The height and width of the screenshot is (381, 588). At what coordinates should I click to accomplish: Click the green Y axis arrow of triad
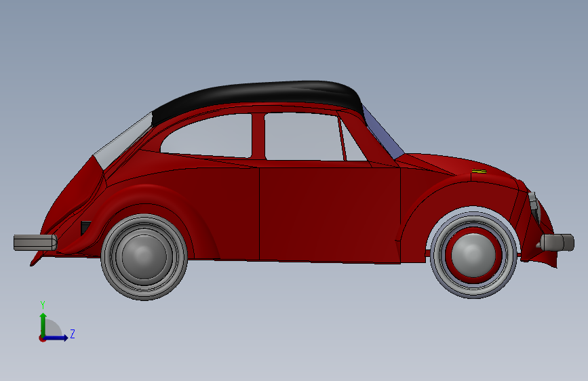pyautogui.click(x=43, y=324)
